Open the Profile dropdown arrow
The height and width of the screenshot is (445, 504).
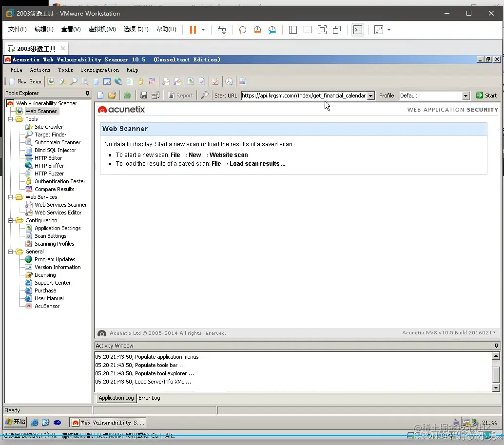466,96
